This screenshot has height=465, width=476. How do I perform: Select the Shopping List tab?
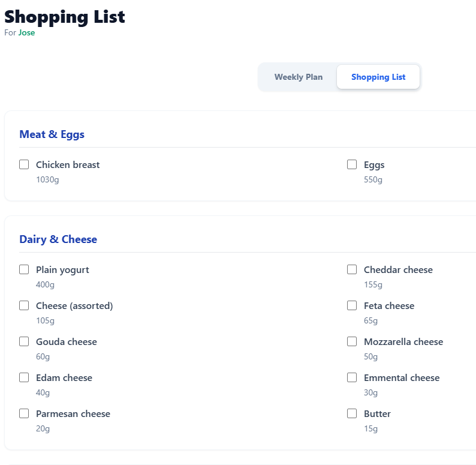(x=378, y=77)
